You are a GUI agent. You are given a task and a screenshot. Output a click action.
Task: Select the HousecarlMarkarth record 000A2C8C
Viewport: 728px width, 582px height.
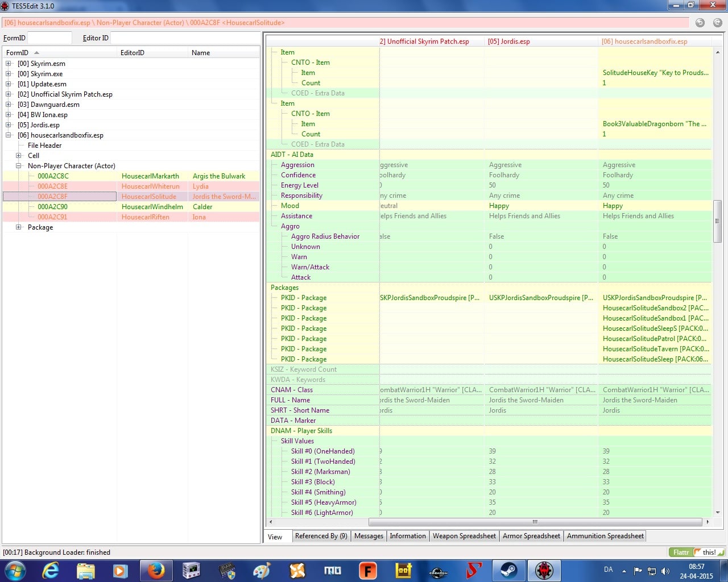click(131, 176)
